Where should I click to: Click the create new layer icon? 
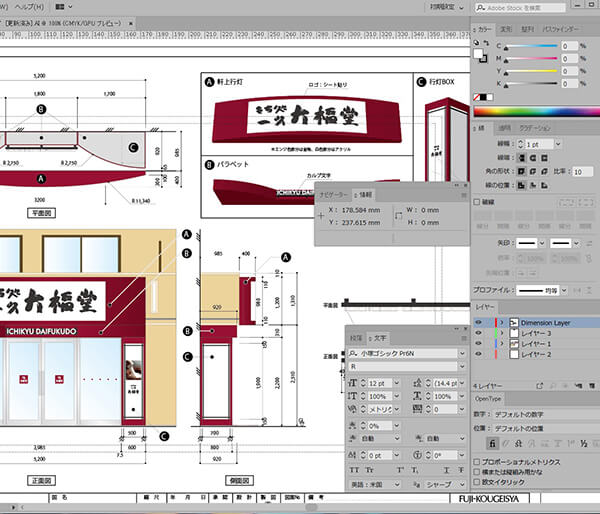point(579,386)
